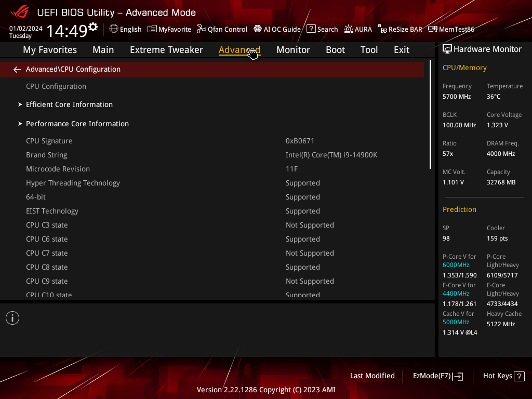The height and width of the screenshot is (399, 532).
Task: Select the Advanced tab
Action: (x=240, y=50)
